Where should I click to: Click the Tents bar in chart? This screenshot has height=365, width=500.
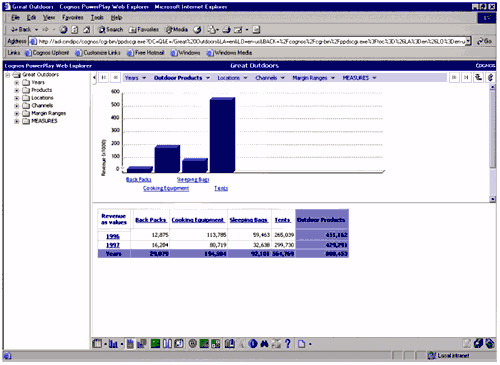click(x=222, y=135)
